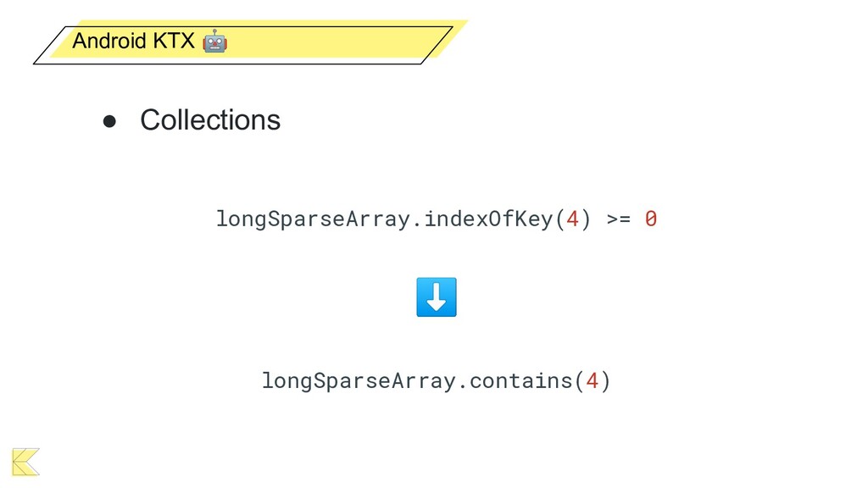Click the Kotlin logo in the corner
The image size is (868, 488).
click(x=25, y=462)
